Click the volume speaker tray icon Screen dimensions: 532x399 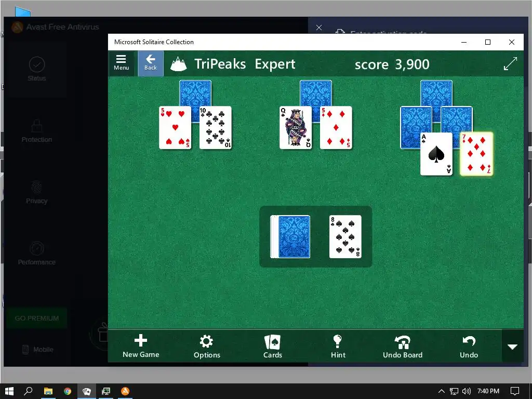467,391
